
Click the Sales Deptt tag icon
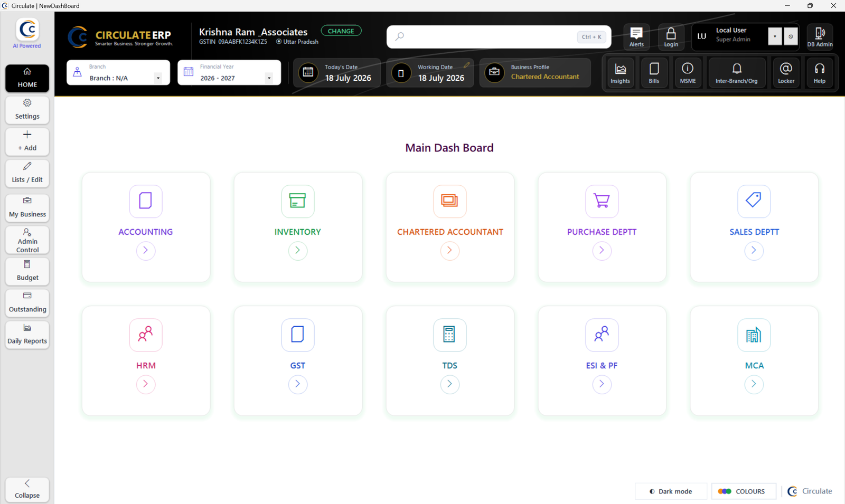click(x=754, y=201)
